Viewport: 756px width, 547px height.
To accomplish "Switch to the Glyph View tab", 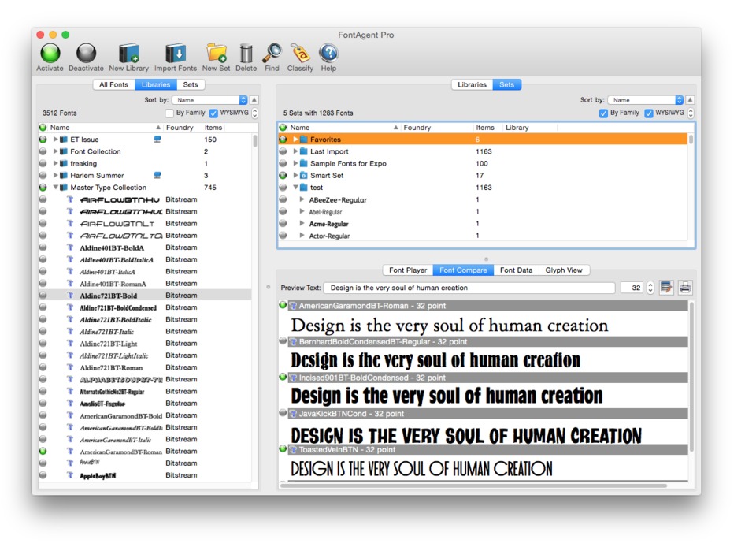I will coord(564,270).
